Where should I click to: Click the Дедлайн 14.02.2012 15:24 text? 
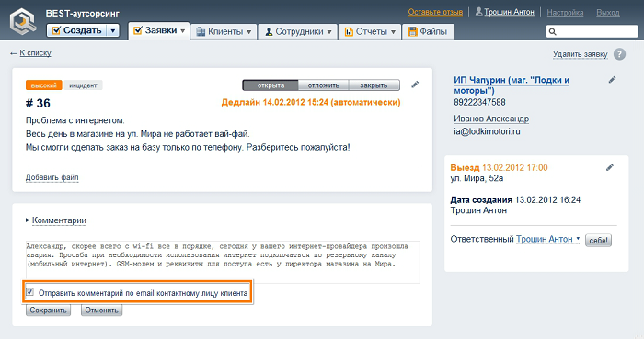311,103
